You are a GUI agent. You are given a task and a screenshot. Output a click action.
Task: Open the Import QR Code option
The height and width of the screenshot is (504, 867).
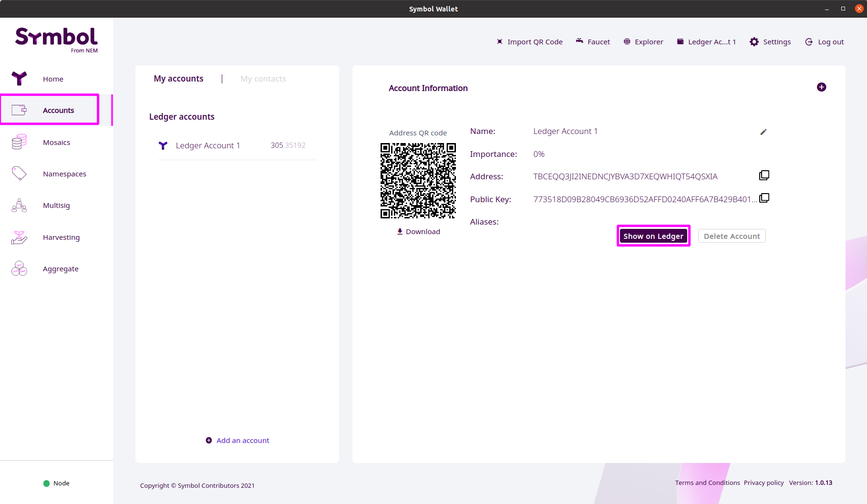[x=529, y=41]
